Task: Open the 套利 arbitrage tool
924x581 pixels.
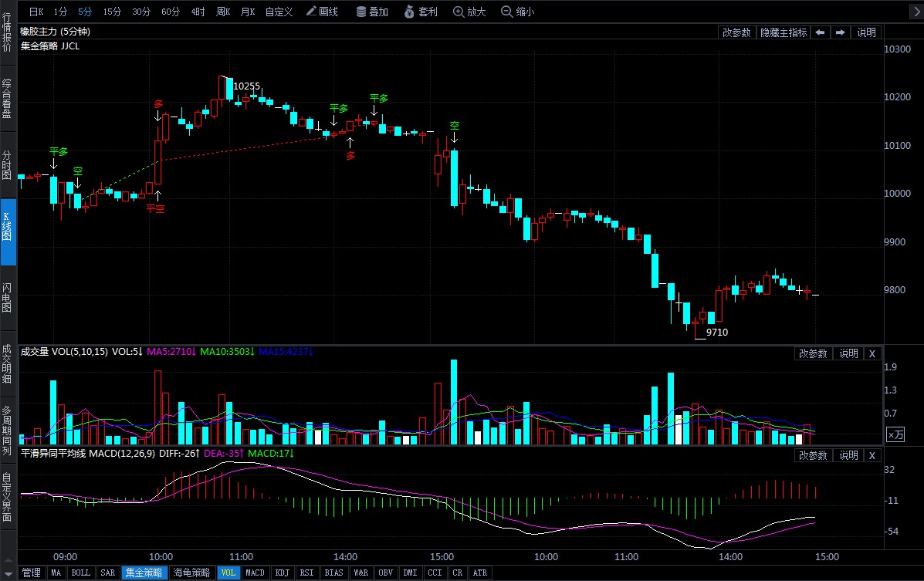Action: [x=421, y=12]
